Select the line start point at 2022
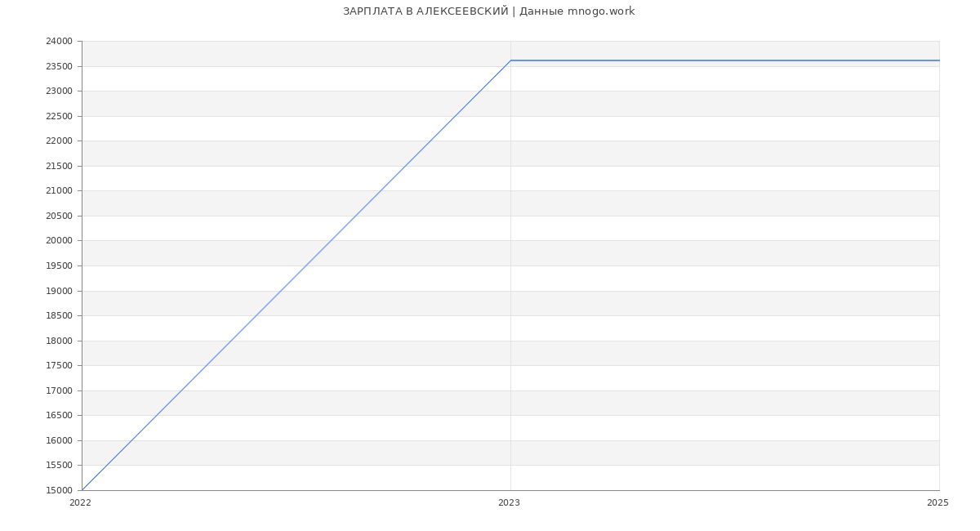Screen dimensions: 980x531 pos(82,490)
